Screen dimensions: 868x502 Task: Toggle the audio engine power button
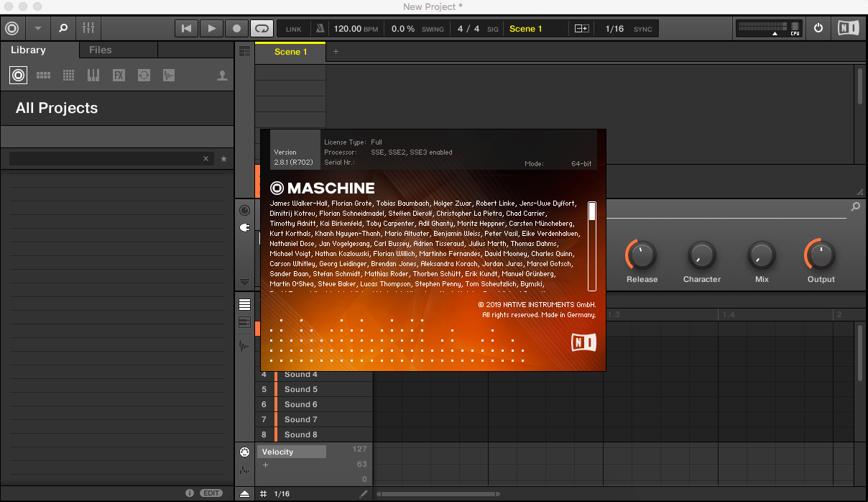pyautogui.click(x=818, y=29)
